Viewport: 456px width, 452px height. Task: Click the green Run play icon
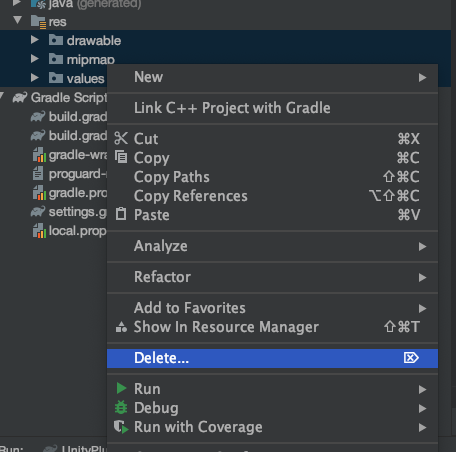[x=121, y=388]
